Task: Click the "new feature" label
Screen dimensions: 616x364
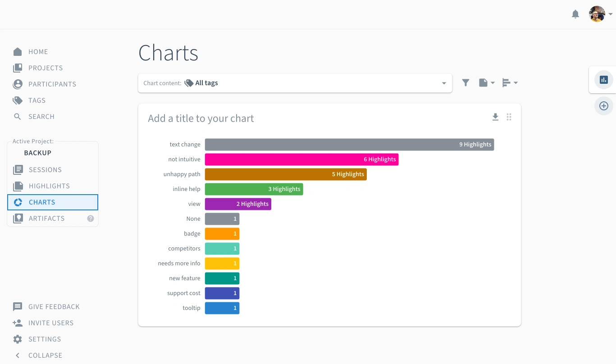Action: click(185, 278)
